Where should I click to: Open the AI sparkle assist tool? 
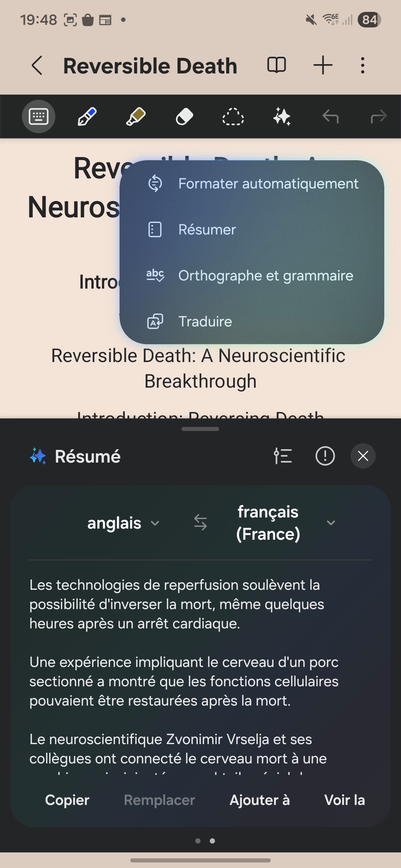[x=282, y=117]
